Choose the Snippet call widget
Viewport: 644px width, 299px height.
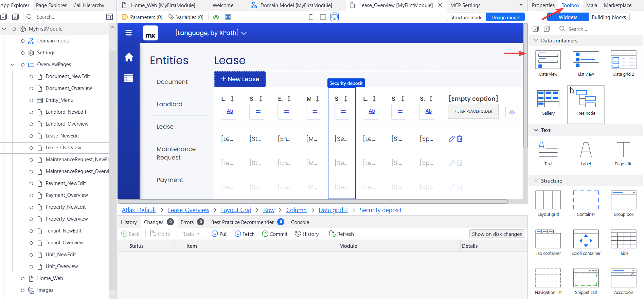(x=586, y=282)
